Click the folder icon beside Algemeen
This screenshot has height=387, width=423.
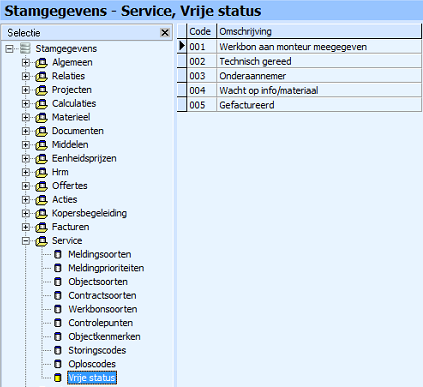41,63
